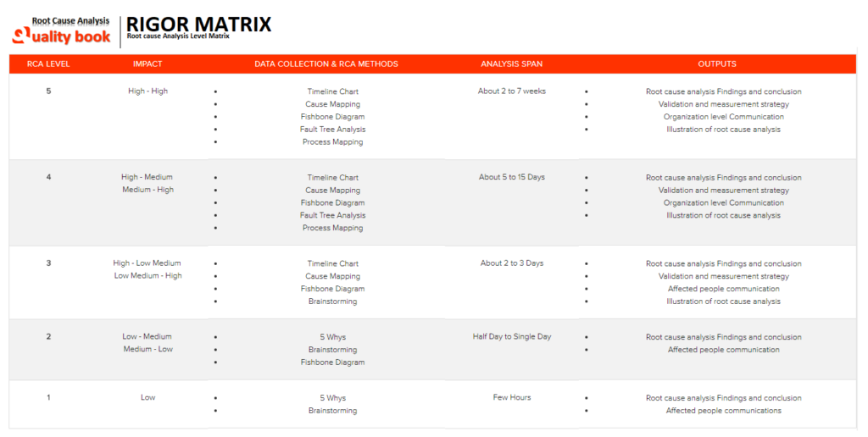The image size is (868, 437).
Task: Select Process Mapping in level 4 row
Action: pos(332,228)
